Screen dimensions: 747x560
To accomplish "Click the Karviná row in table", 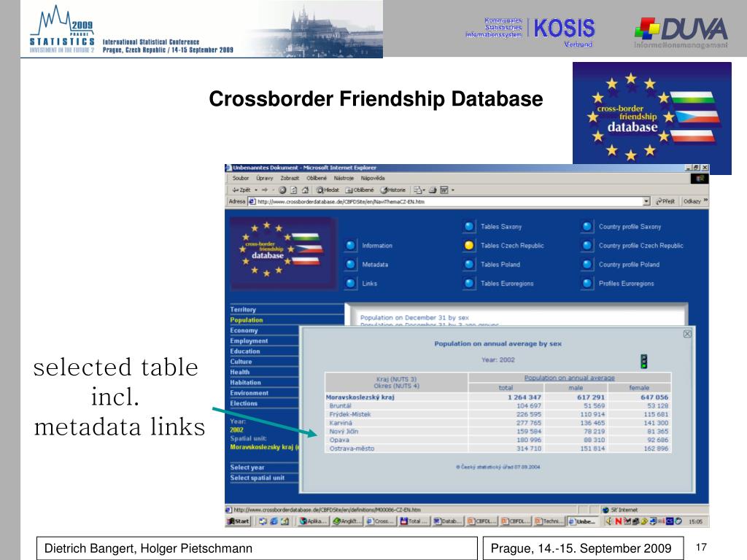I will (x=498, y=423).
